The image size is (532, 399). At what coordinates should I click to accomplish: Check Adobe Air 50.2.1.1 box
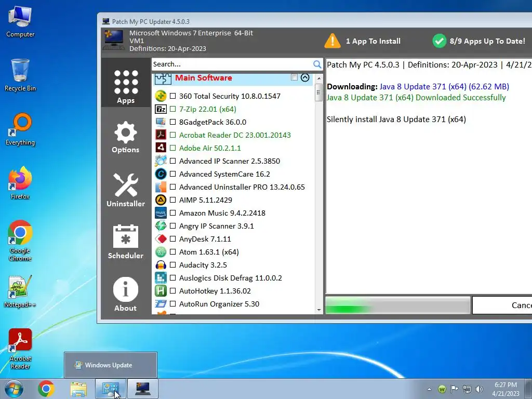pyautogui.click(x=172, y=148)
